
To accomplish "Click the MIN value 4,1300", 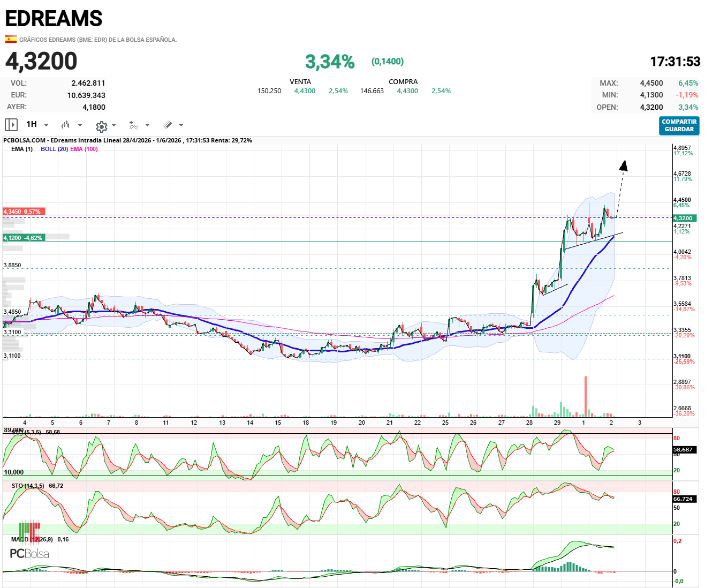I will (651, 95).
